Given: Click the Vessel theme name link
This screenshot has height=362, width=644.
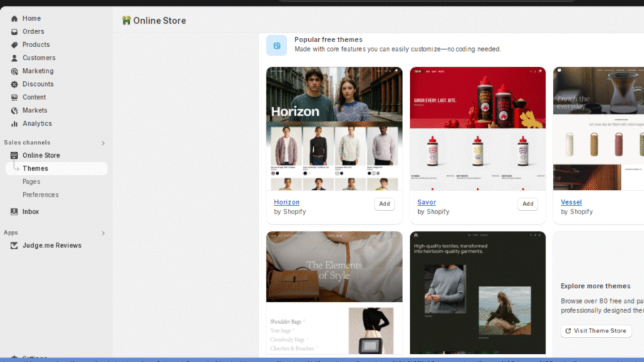Looking at the screenshot, I should (571, 202).
